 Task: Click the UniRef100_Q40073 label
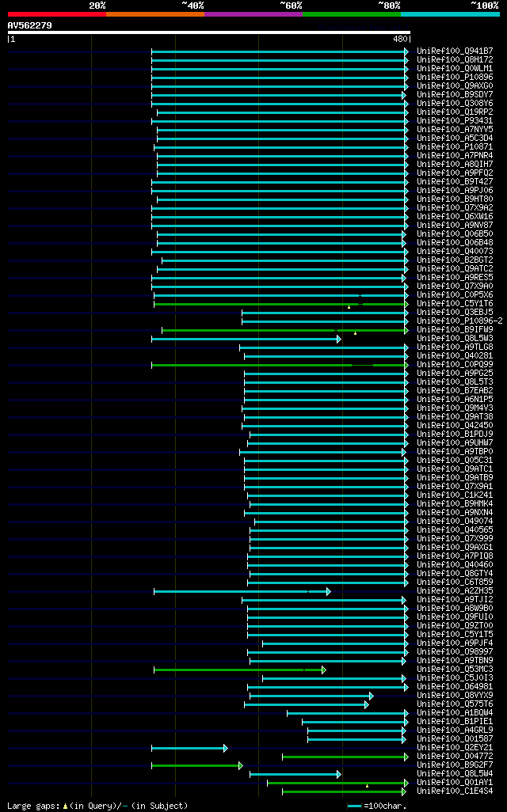(456, 251)
